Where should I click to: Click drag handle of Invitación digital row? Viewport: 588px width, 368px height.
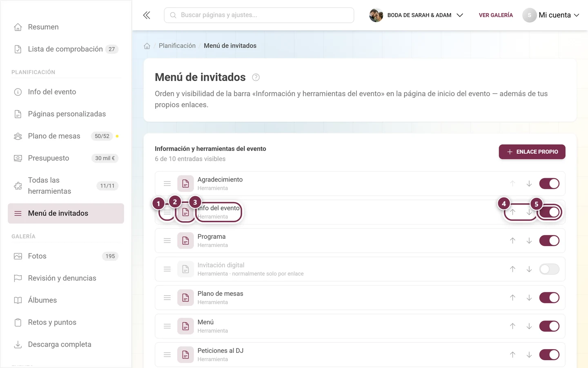[x=167, y=269]
